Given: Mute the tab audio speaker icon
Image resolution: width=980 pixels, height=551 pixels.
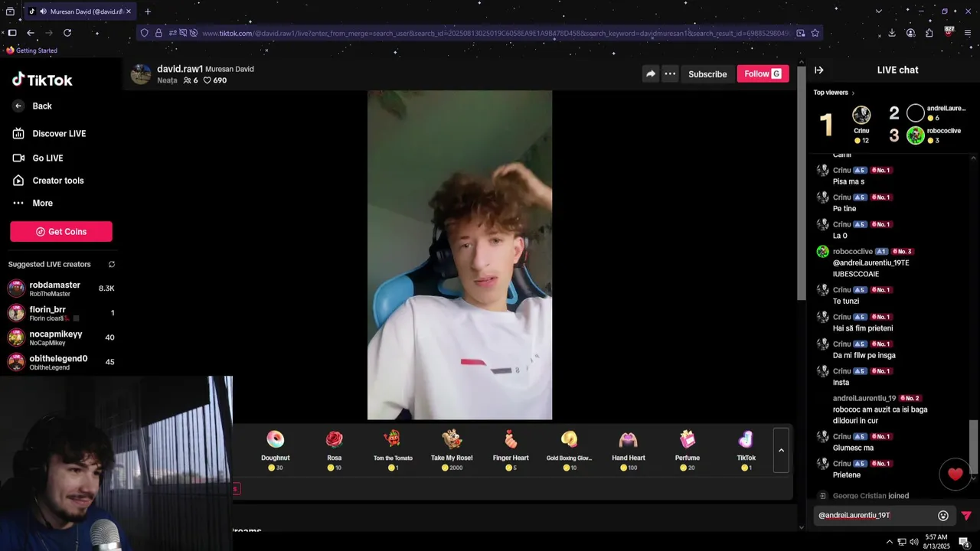Looking at the screenshot, I should 43,11.
